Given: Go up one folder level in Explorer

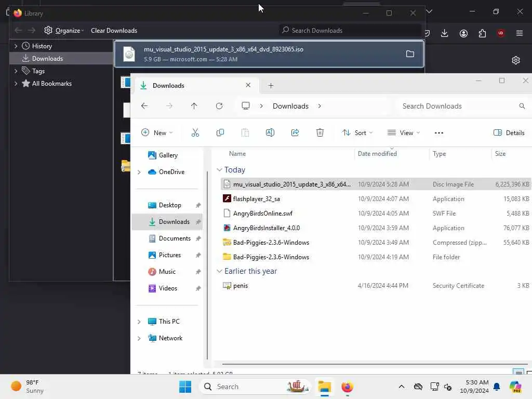Looking at the screenshot, I should point(194,106).
